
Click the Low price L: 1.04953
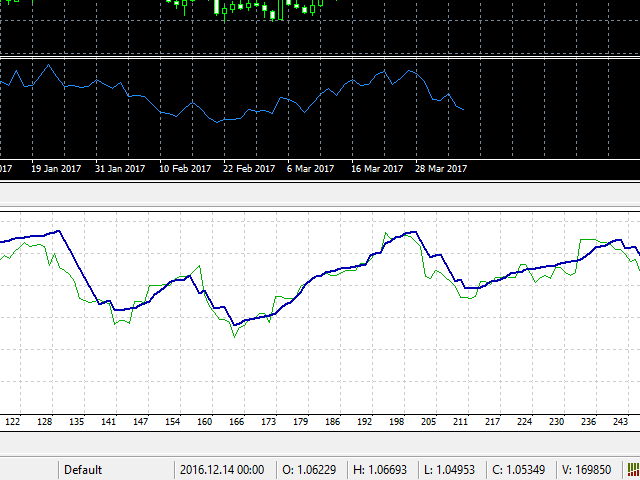(x=453, y=469)
